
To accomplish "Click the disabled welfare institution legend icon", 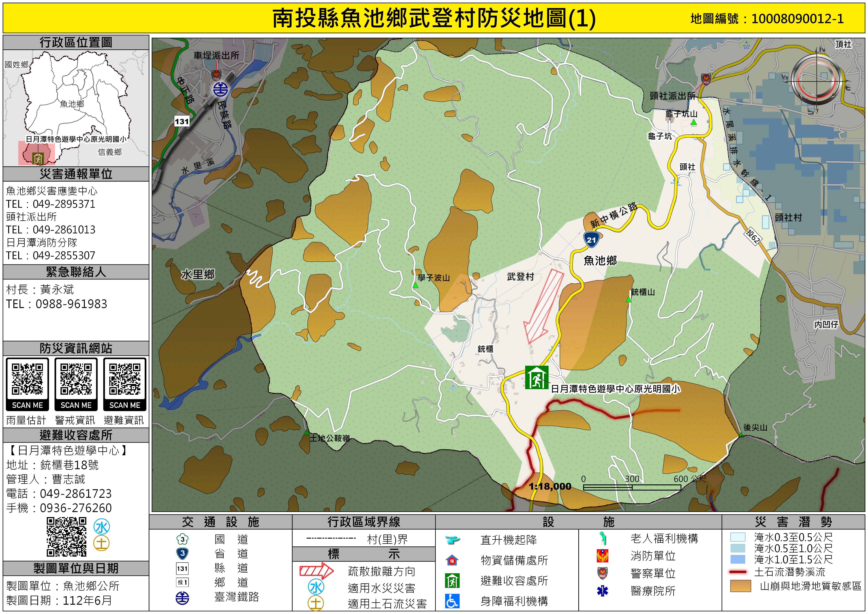I will click(x=452, y=601).
